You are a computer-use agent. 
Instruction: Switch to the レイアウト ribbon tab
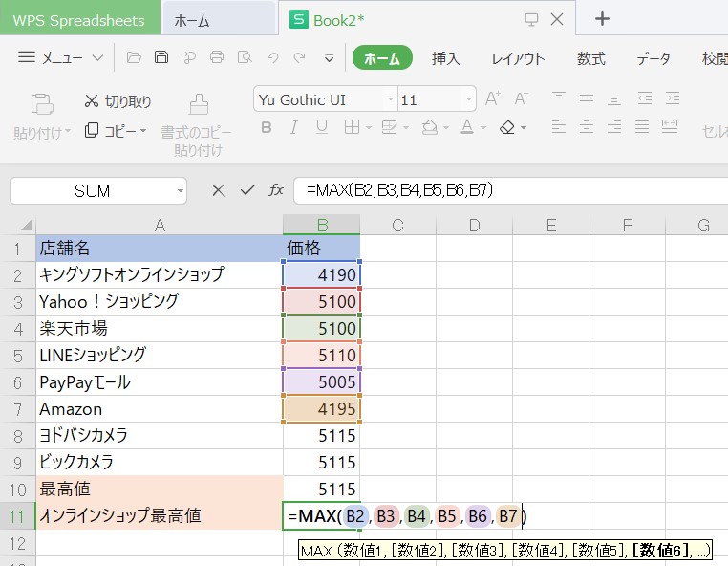(x=517, y=58)
